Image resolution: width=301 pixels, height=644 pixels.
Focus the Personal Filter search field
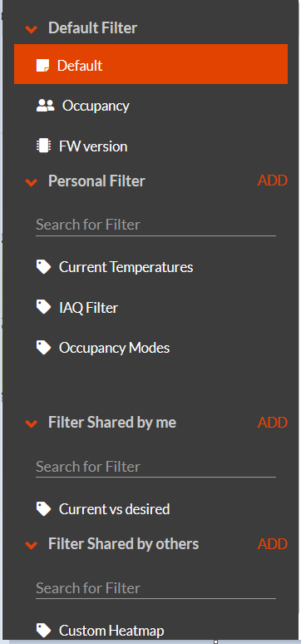click(155, 225)
